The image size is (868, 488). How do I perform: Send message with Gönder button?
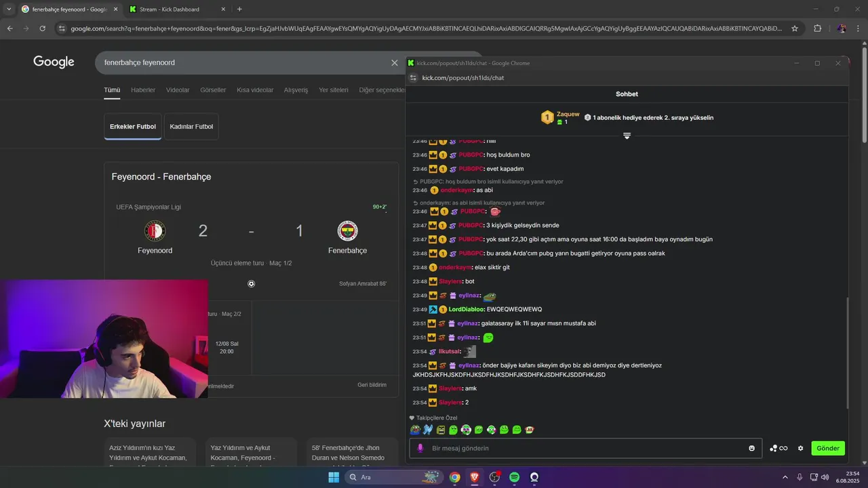coord(828,448)
